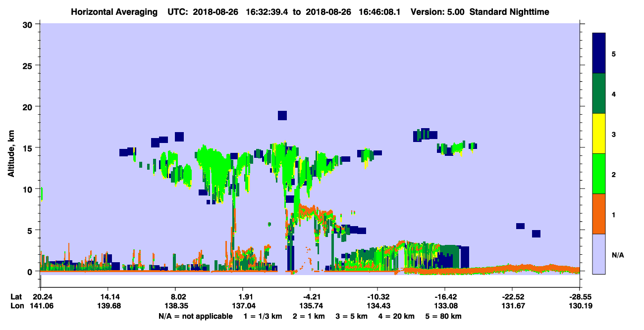
Task: Click the latitude value -28.55
Action: coord(580,297)
